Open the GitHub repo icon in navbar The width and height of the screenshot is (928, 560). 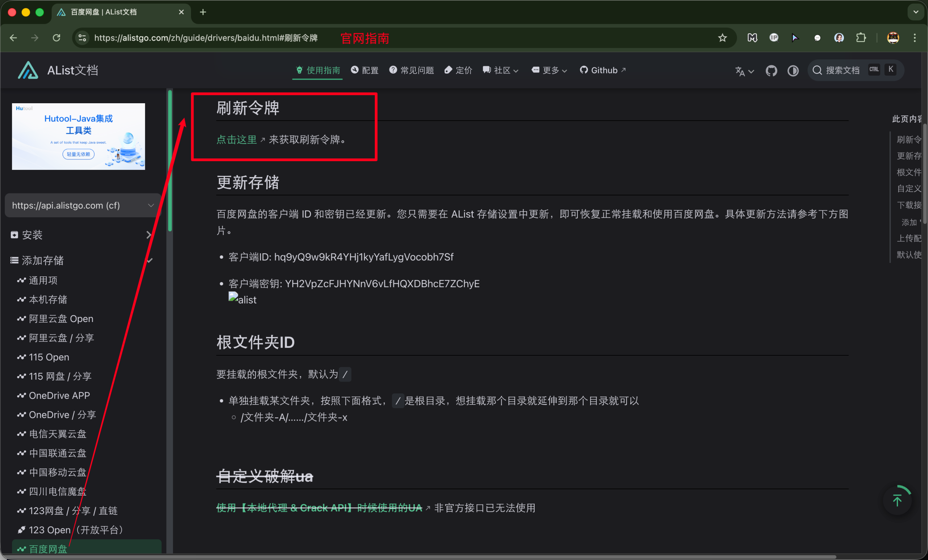(x=771, y=70)
